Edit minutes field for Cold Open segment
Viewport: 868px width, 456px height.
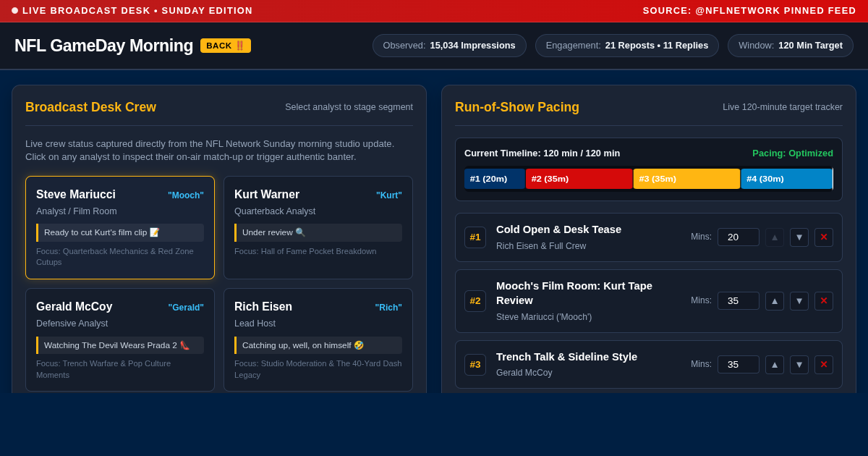click(739, 237)
